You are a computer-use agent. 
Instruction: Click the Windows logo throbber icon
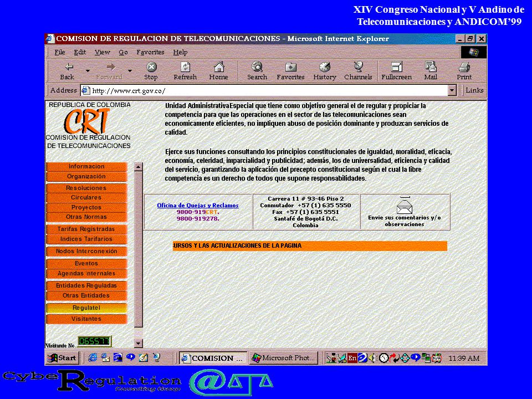(x=473, y=52)
